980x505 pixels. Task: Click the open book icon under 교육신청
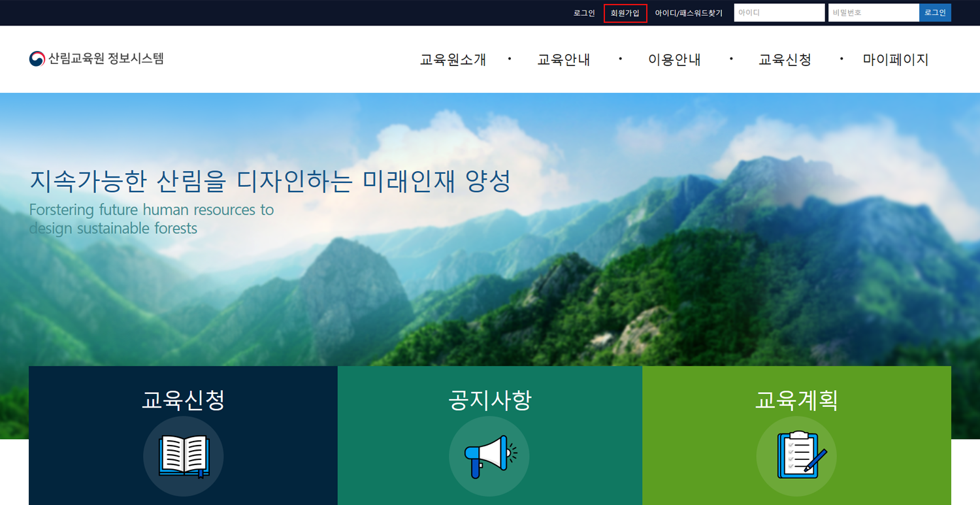[183, 456]
